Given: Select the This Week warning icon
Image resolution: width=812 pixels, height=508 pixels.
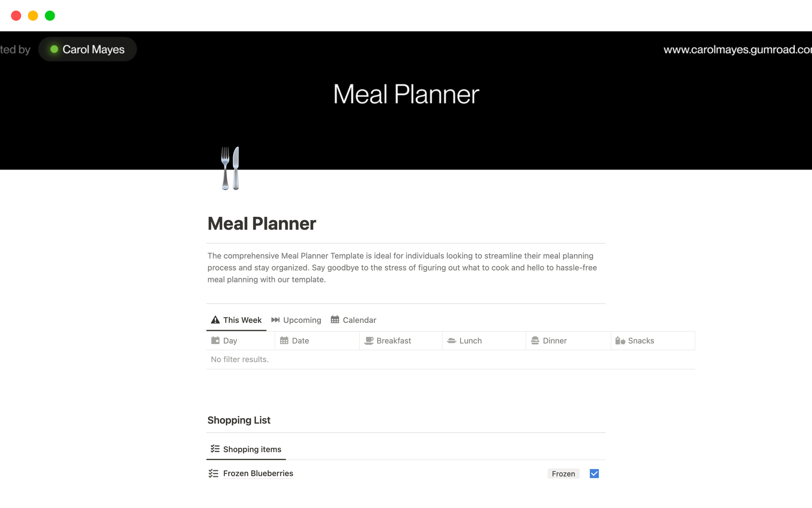Looking at the screenshot, I should pos(214,320).
